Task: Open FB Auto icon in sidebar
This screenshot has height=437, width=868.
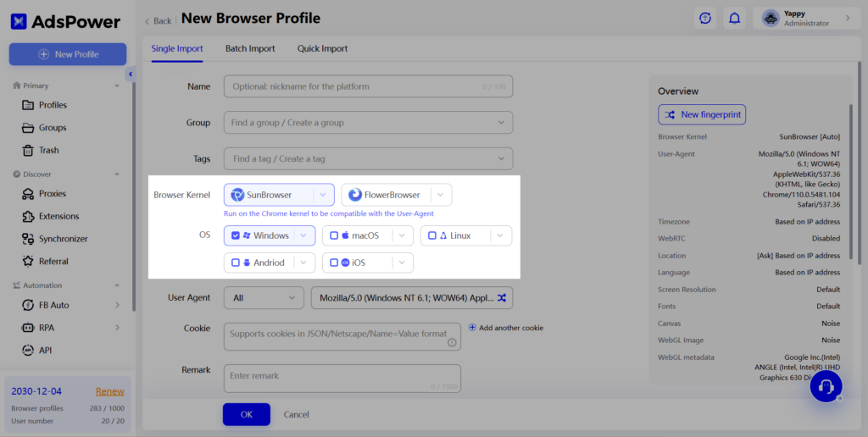Action: coord(28,306)
